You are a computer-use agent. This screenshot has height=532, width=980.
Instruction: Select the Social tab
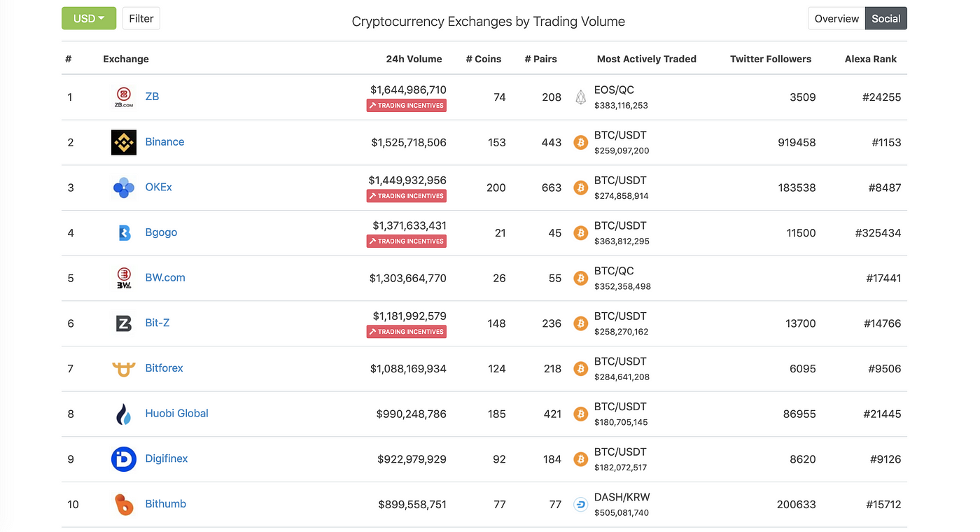coord(885,19)
